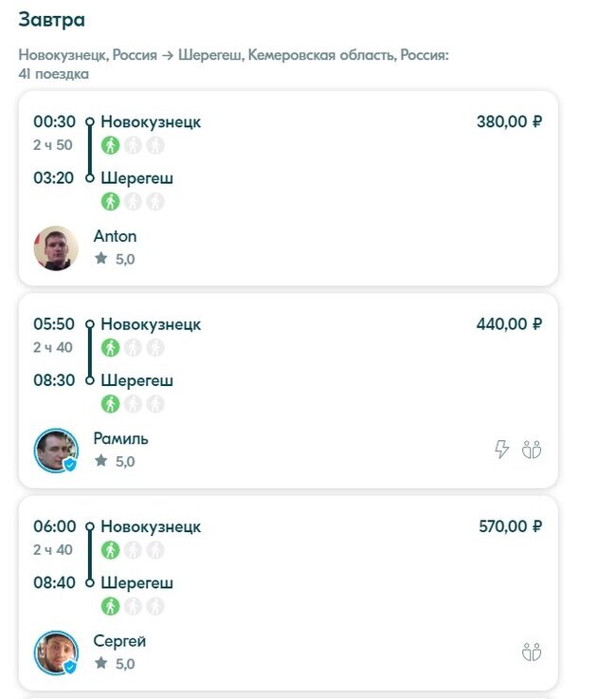Click instant booking lightning icon on Рамиль's ride
The image size is (616, 699).
click(x=502, y=450)
